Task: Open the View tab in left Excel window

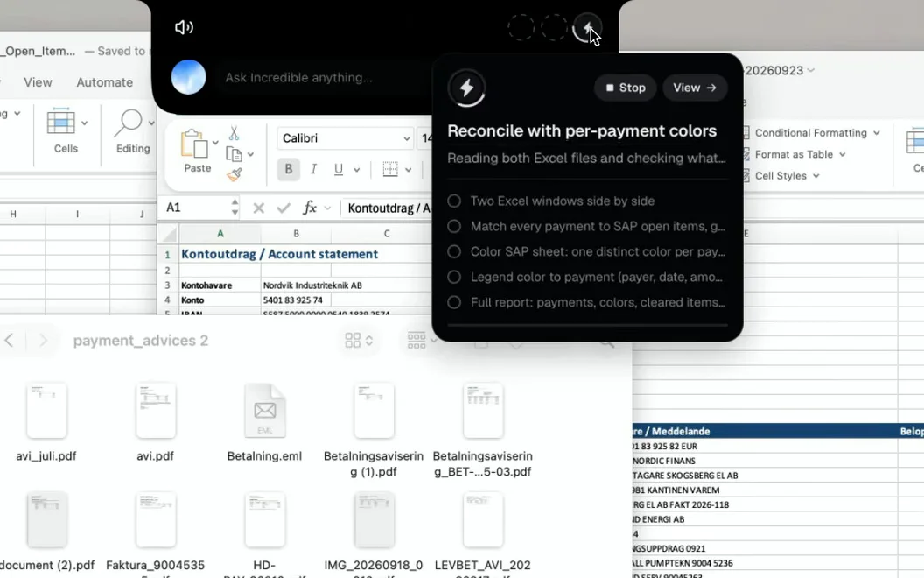Action: click(x=38, y=82)
